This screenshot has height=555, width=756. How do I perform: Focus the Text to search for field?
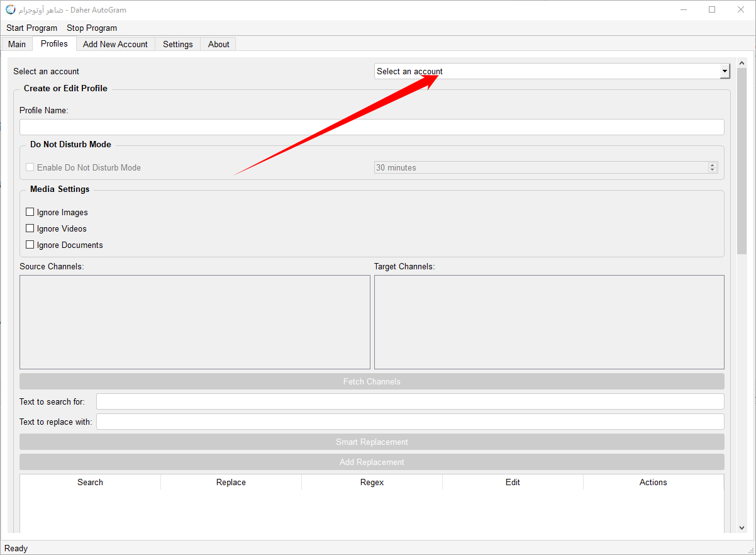click(409, 401)
